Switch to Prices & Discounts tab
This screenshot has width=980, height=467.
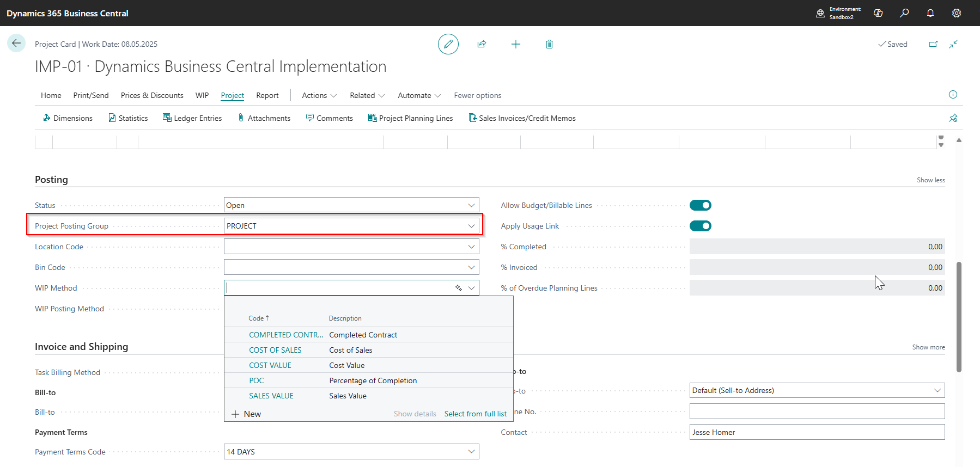(152, 95)
